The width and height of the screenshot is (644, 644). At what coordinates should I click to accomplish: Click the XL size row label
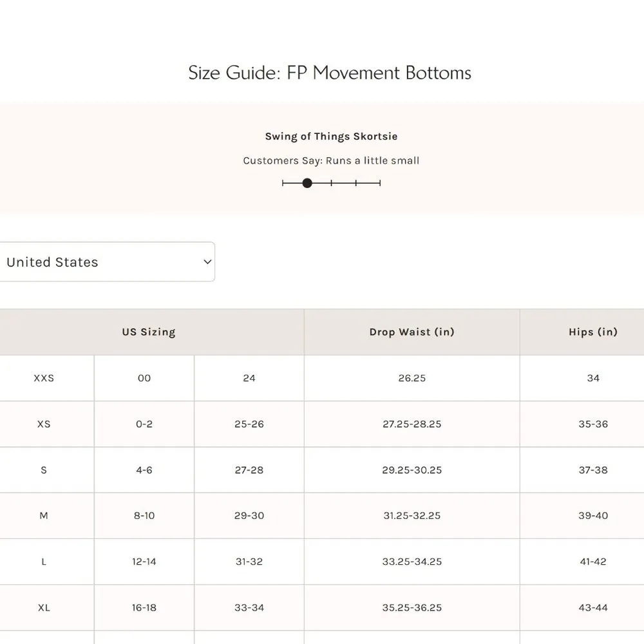point(44,607)
